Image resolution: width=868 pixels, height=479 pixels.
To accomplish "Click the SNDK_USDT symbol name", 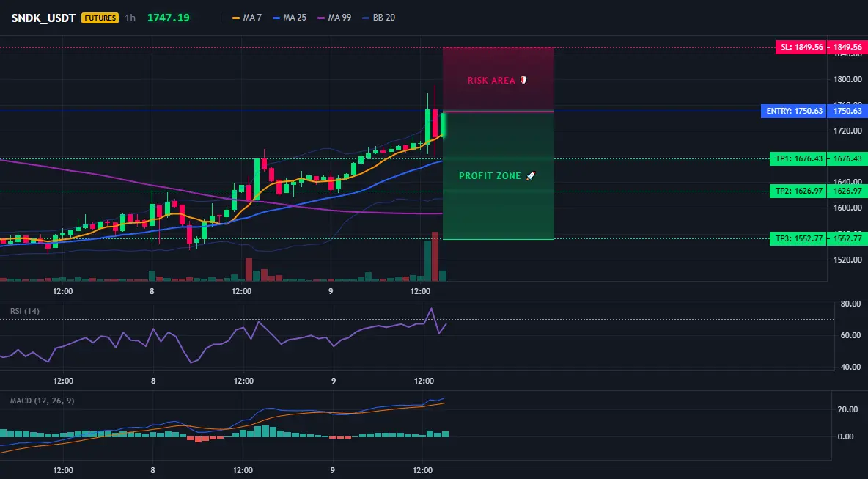I will pyautogui.click(x=44, y=18).
